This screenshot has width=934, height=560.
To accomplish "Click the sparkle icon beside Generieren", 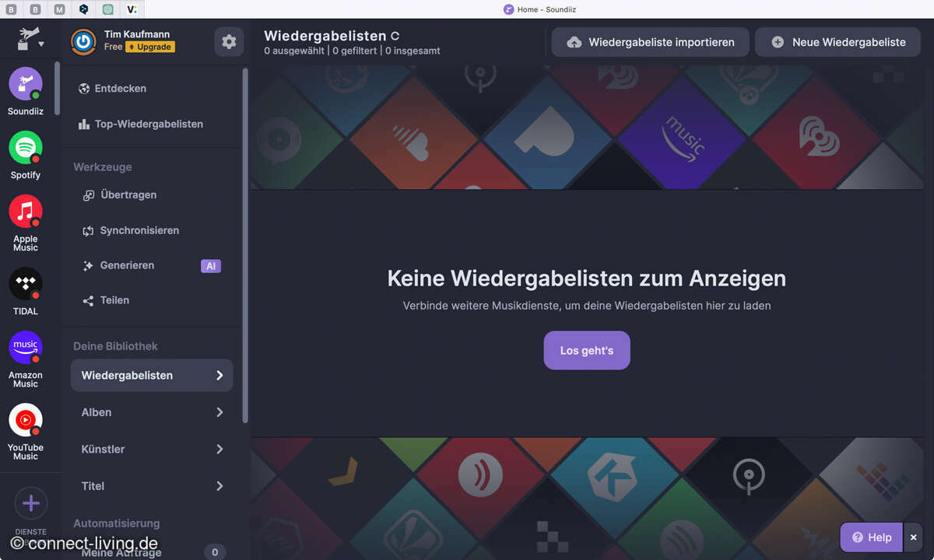I will (88, 266).
